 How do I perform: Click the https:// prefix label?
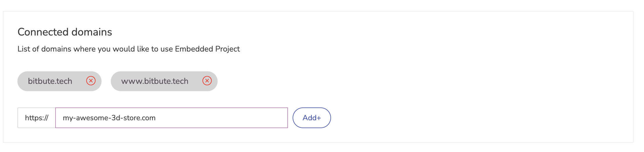pyautogui.click(x=37, y=118)
